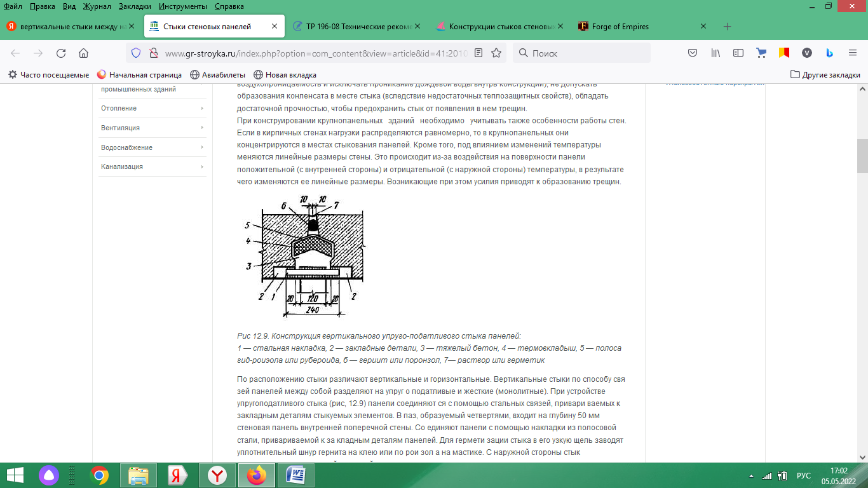The image size is (868, 488).
Task: Show hidden system tray icons
Action: (751, 476)
